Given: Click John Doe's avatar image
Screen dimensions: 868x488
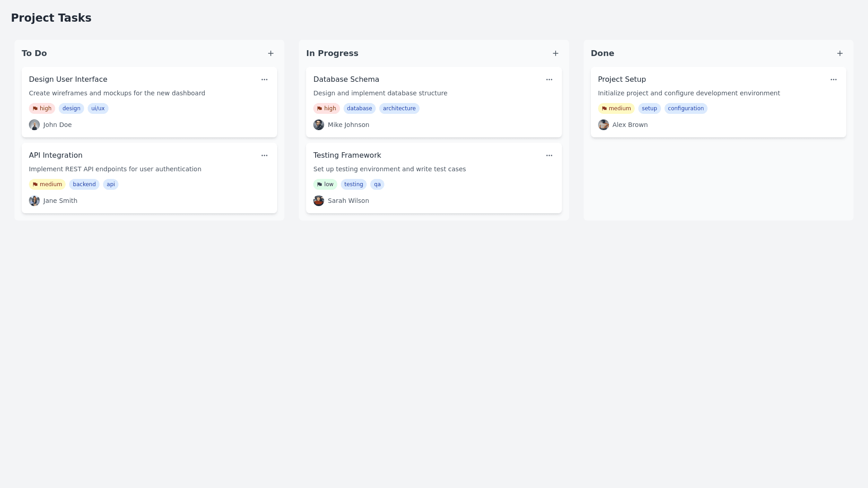Looking at the screenshot, I should coord(34,125).
